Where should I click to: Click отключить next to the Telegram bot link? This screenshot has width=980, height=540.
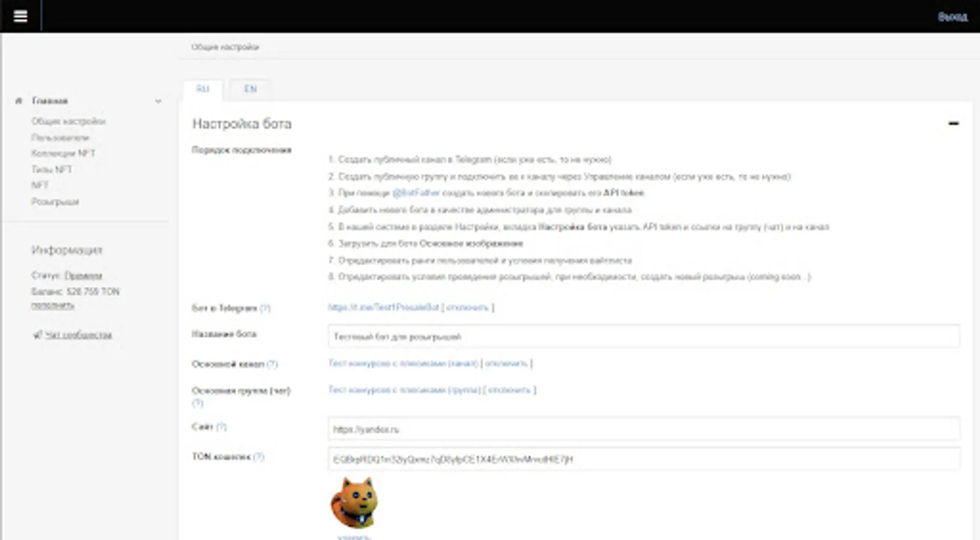pyautogui.click(x=468, y=308)
